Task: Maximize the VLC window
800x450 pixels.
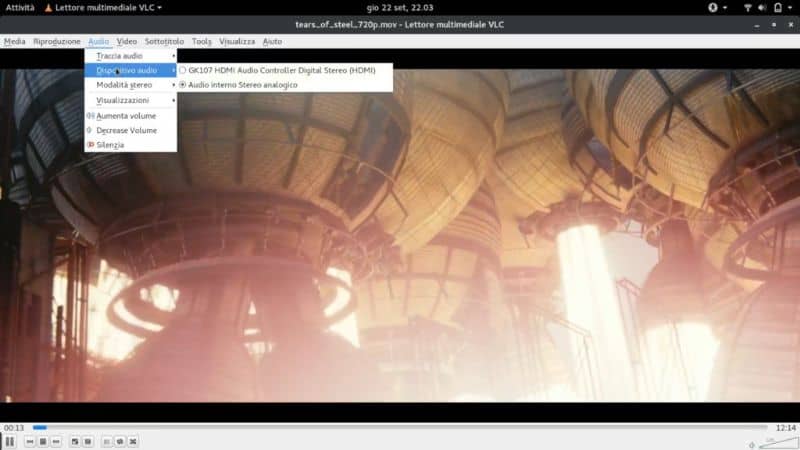Action: 774,24
